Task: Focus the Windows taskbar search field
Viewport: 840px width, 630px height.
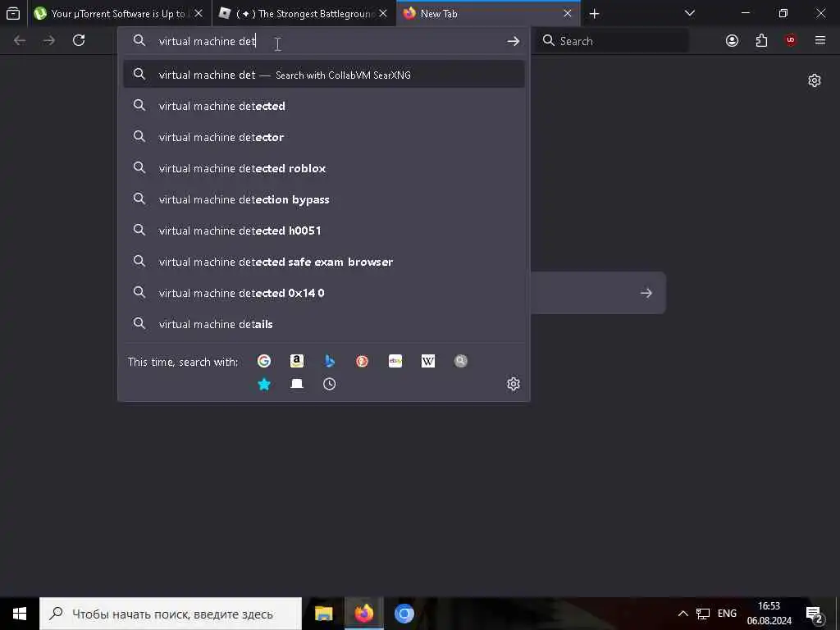Action: pos(171,614)
